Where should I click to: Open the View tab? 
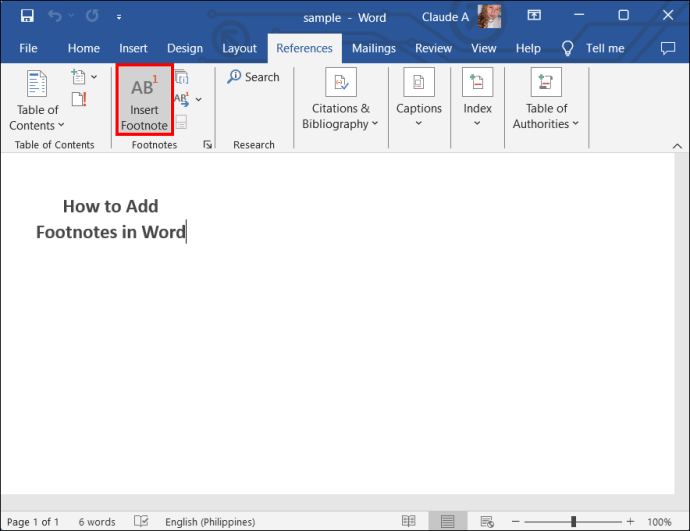pyautogui.click(x=484, y=48)
